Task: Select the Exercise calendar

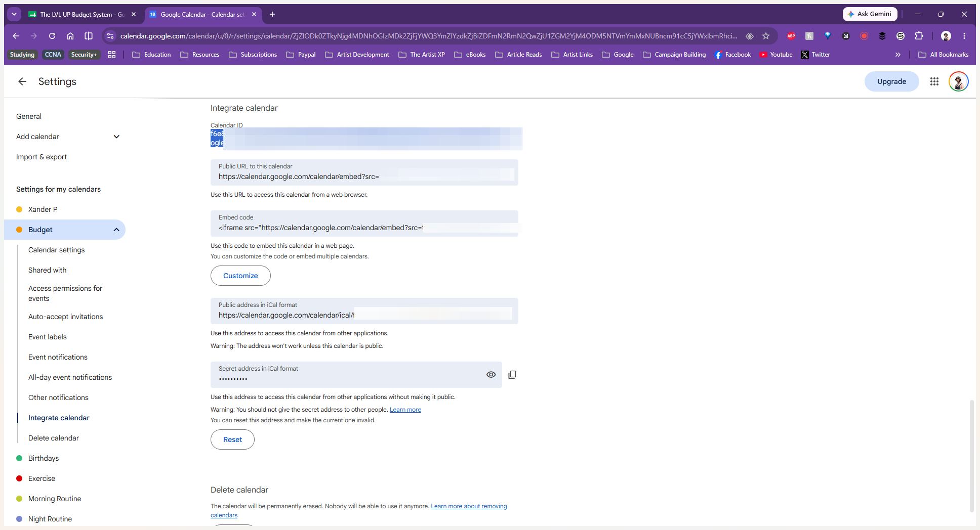Action: (42, 478)
